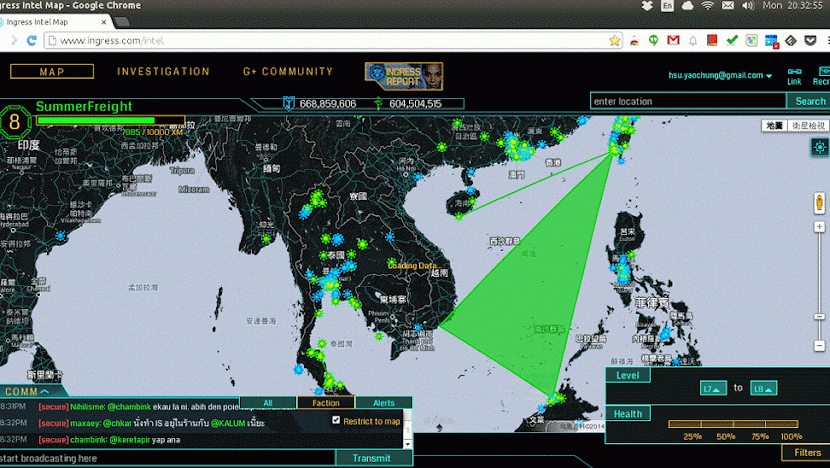Screen dimensions: 830x468
Task: Click the Search location button
Action: [809, 101]
